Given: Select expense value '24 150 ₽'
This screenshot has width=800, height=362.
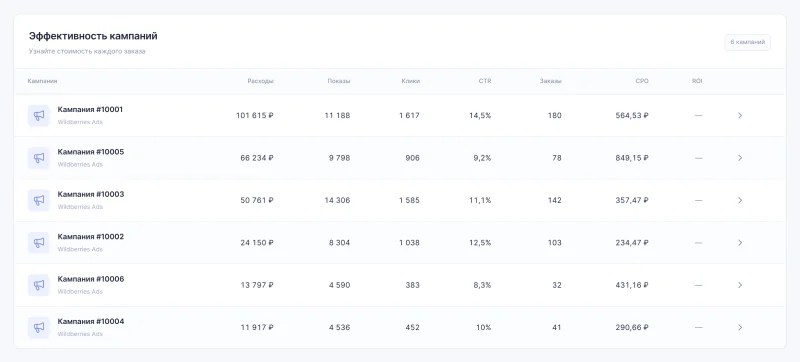Looking at the screenshot, I should pyautogui.click(x=257, y=243).
